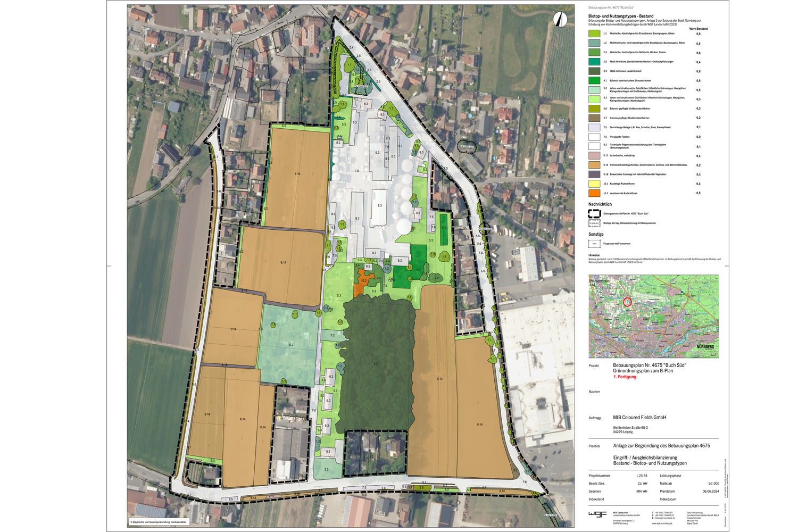The image size is (798, 532).
Task: Click the white 8.3 Regenwasserversickerung legend box
Action: [594, 146]
